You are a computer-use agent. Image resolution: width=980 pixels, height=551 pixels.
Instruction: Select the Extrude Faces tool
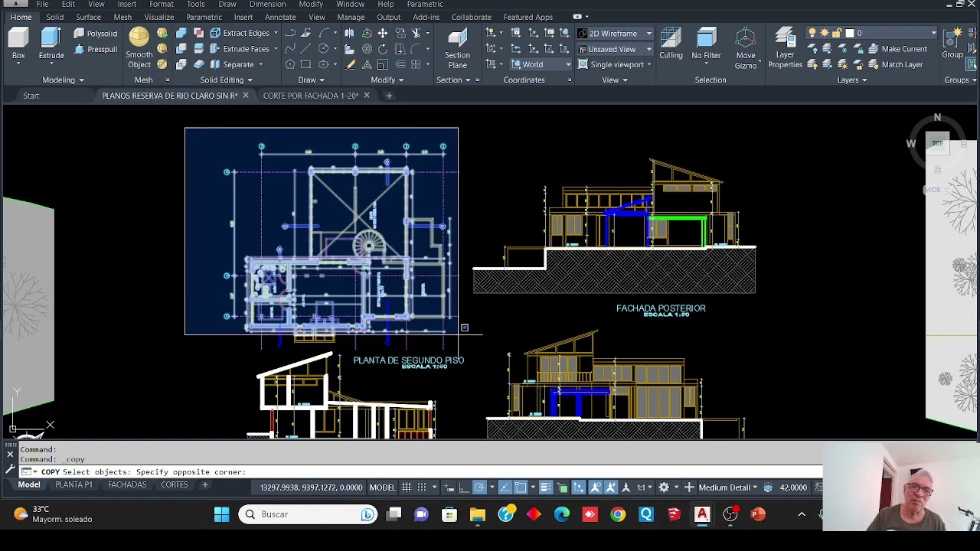[x=239, y=49]
